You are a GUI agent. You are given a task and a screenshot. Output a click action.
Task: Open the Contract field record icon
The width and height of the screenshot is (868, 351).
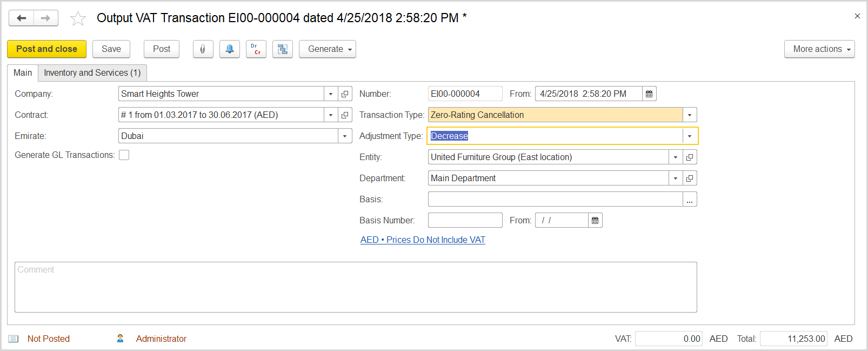point(345,115)
